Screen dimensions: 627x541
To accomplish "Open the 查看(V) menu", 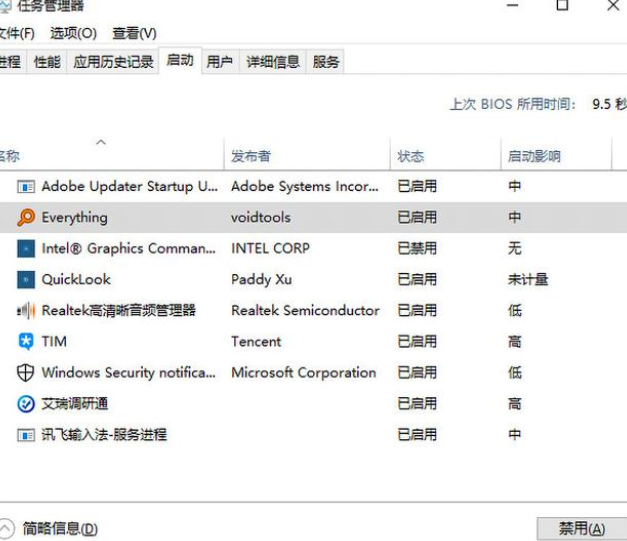I will (134, 34).
